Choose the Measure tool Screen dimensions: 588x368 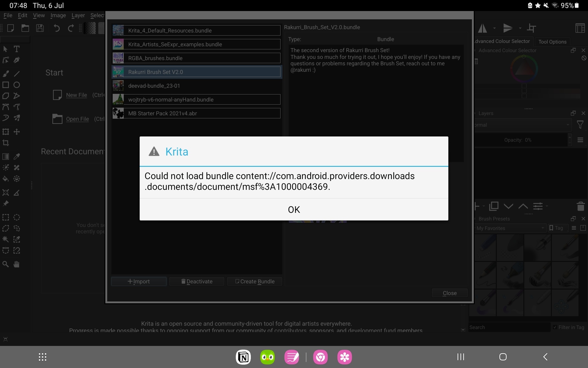17,193
